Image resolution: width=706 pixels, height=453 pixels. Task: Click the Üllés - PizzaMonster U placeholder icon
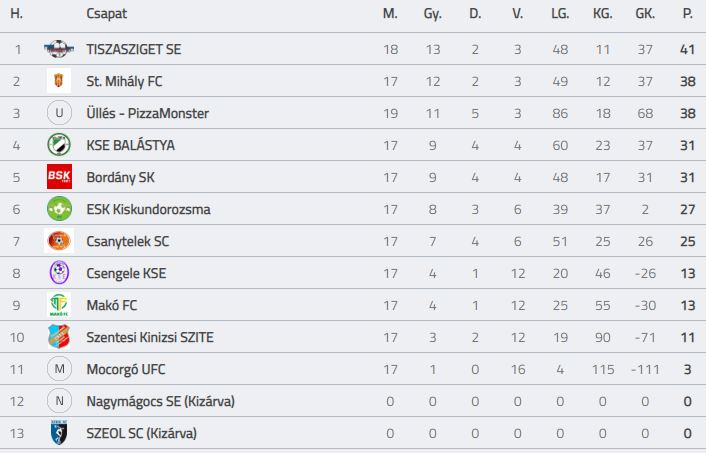(x=59, y=113)
